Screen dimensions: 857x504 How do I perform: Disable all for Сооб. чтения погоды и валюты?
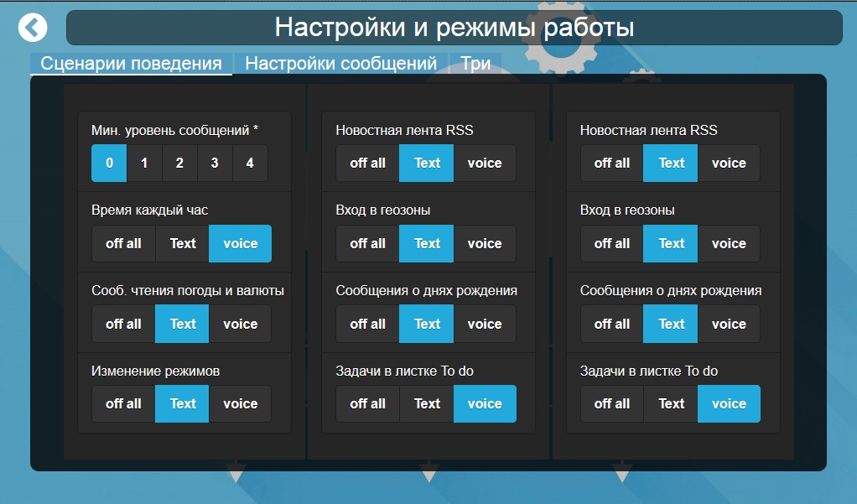pos(123,324)
